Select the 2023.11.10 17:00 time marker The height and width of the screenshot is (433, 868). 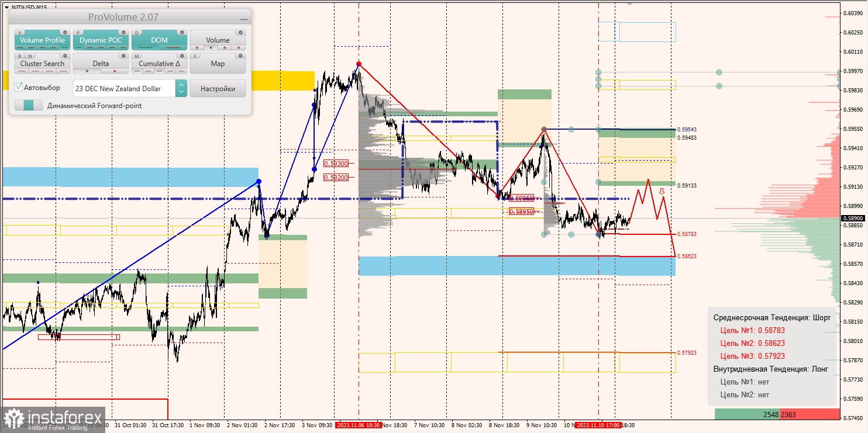tap(598, 425)
